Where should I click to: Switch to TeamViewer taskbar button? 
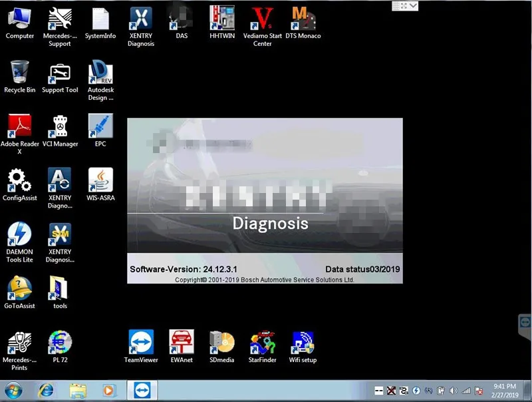(142, 391)
